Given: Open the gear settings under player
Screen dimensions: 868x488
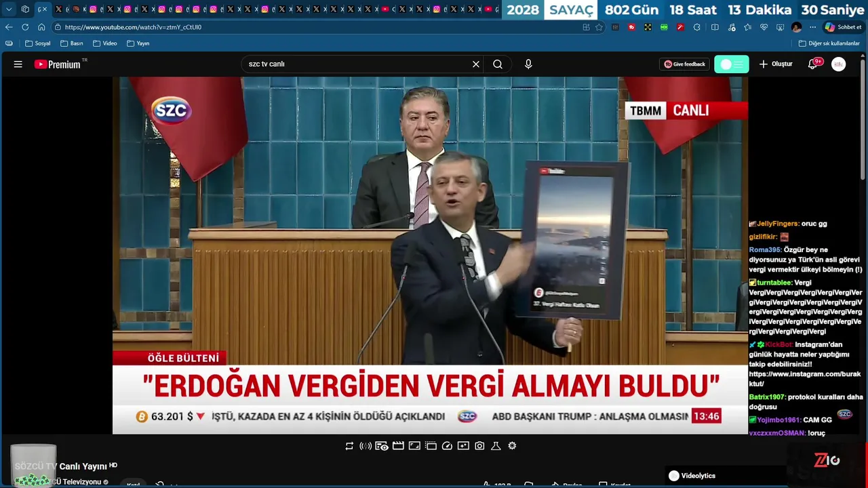Looking at the screenshot, I should pyautogui.click(x=512, y=446).
